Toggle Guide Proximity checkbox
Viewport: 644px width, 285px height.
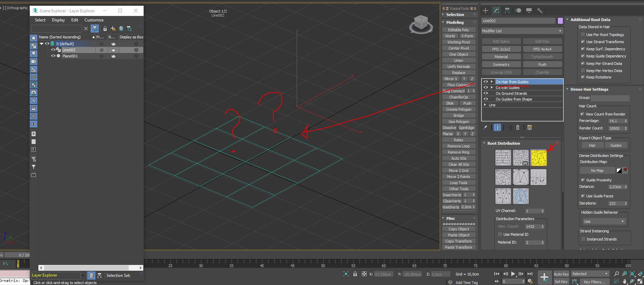583,180
